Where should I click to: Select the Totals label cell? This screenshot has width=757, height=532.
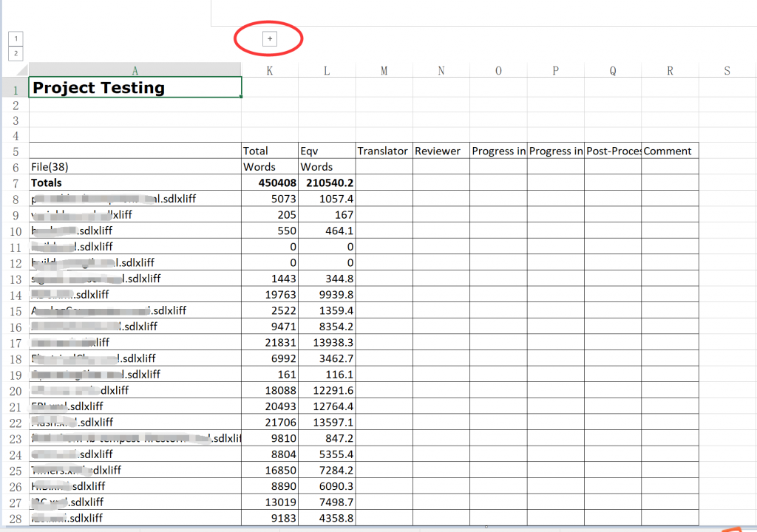point(135,183)
